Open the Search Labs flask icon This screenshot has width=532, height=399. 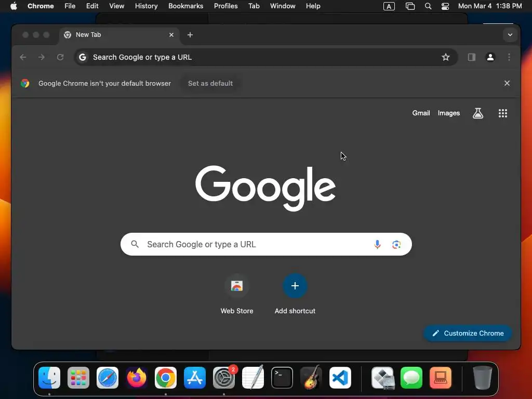click(x=478, y=113)
